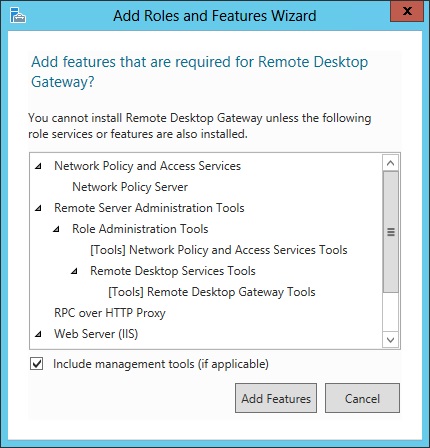
Task: Toggle Include management tools checkbox
Action: tap(36, 364)
